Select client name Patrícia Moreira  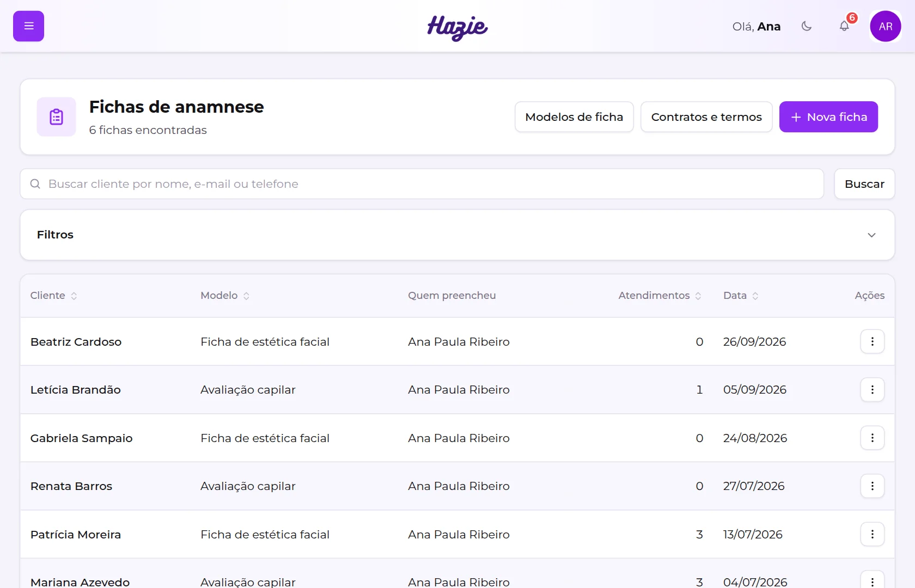(x=76, y=535)
